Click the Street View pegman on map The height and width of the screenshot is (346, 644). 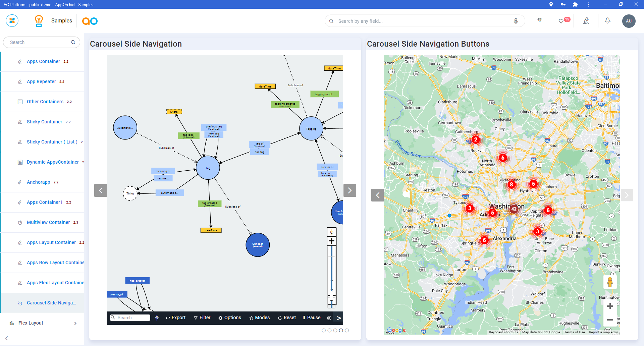tap(610, 282)
